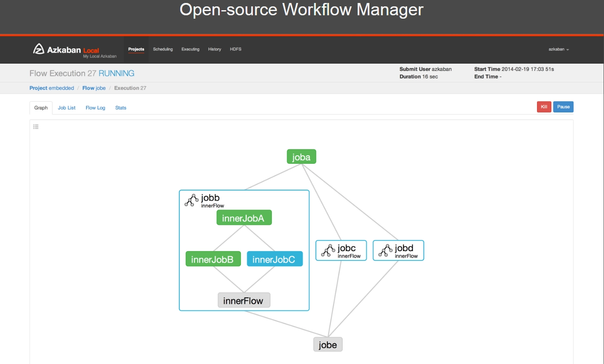Go to Scheduling in the navbar
This screenshot has width=604, height=364.
tap(163, 49)
